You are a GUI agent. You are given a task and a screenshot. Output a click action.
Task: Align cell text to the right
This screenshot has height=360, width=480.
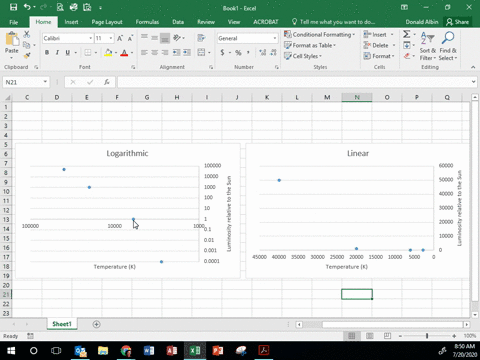pyautogui.click(x=165, y=53)
